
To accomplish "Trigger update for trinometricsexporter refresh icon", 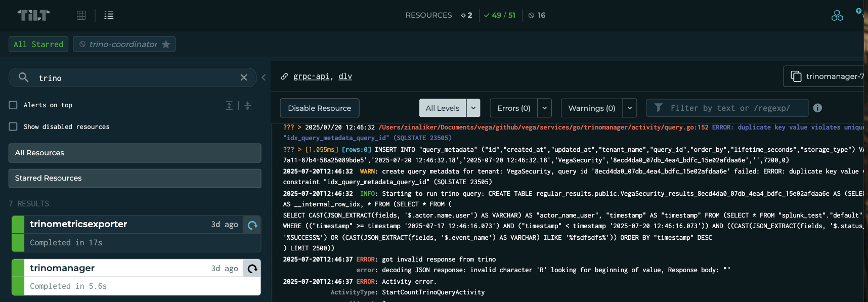I will point(252,225).
